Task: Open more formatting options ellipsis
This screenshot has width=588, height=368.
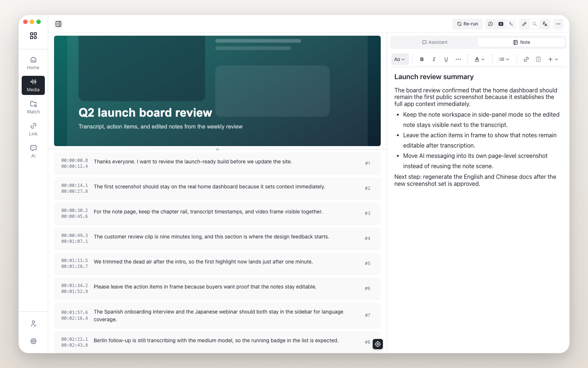Action: [458, 59]
